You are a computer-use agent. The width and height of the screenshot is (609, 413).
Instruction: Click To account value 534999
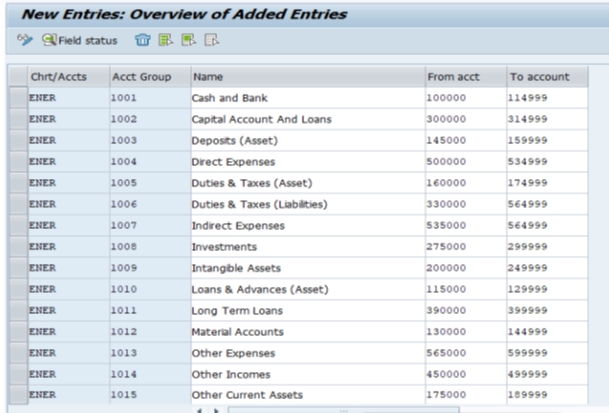548,162
